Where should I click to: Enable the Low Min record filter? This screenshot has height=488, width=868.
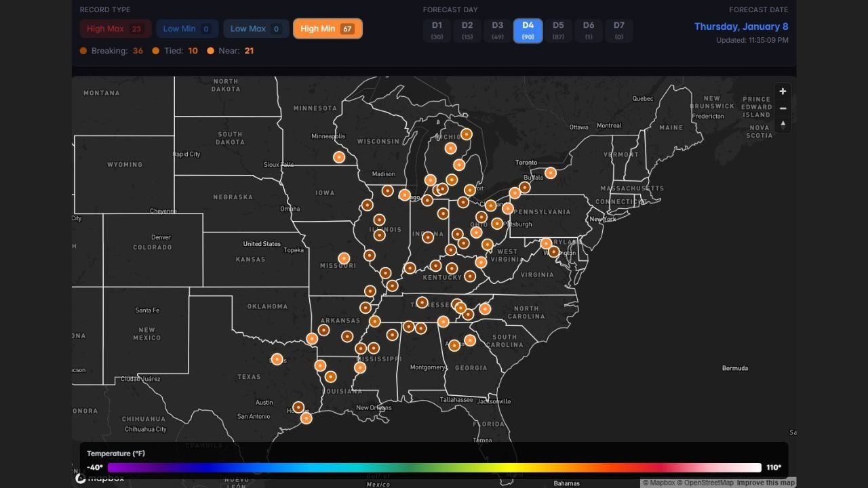click(x=186, y=28)
